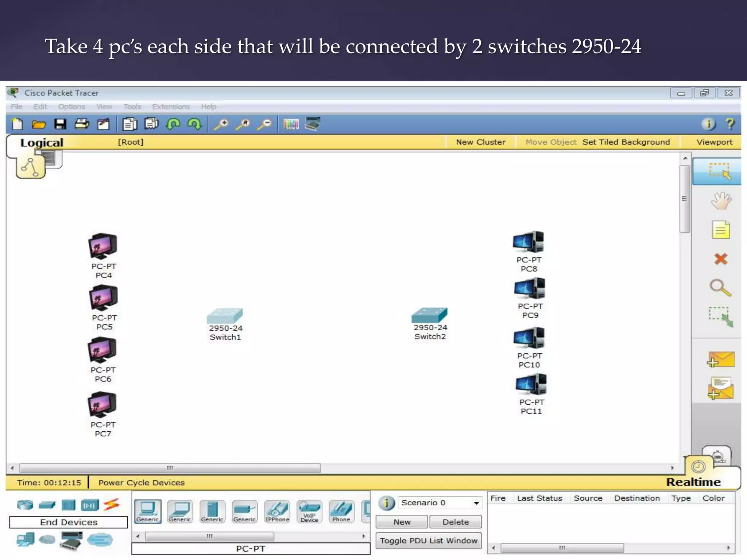The height and width of the screenshot is (560, 747).
Task: Click Toggle PDU List Window button
Action: click(428, 541)
